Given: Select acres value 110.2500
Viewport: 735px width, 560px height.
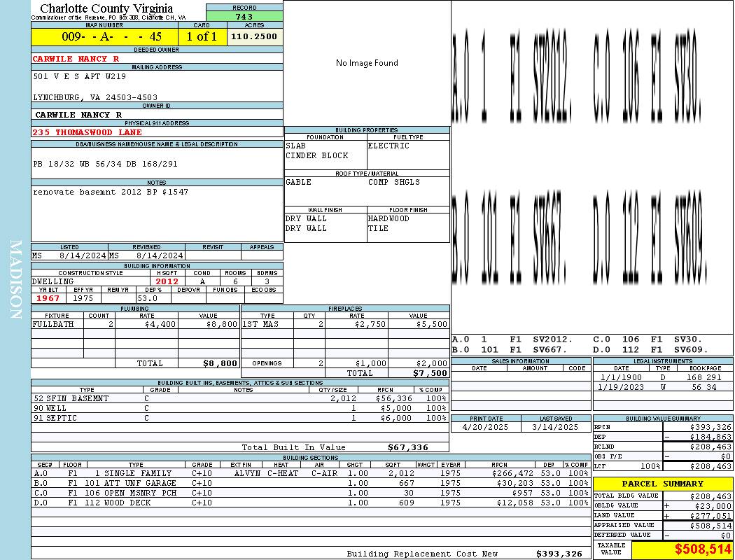Looking at the screenshot, I should point(254,36).
